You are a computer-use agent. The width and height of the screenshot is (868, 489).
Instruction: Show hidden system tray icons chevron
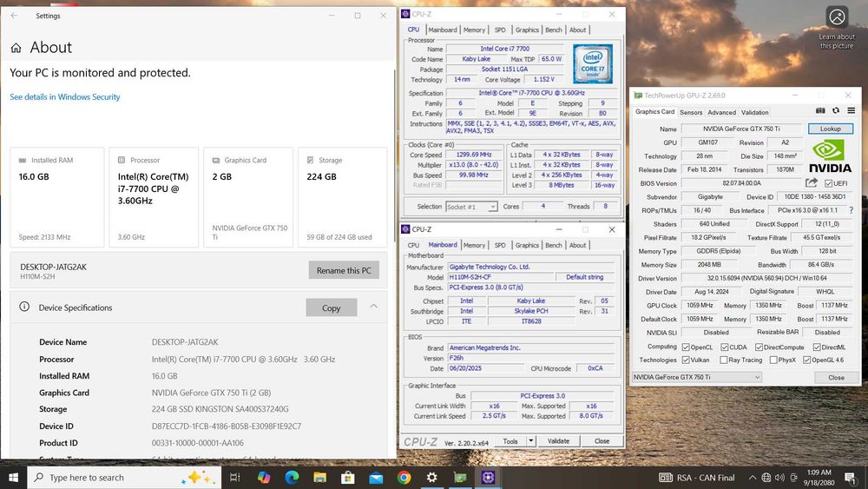pyautogui.click(x=753, y=478)
